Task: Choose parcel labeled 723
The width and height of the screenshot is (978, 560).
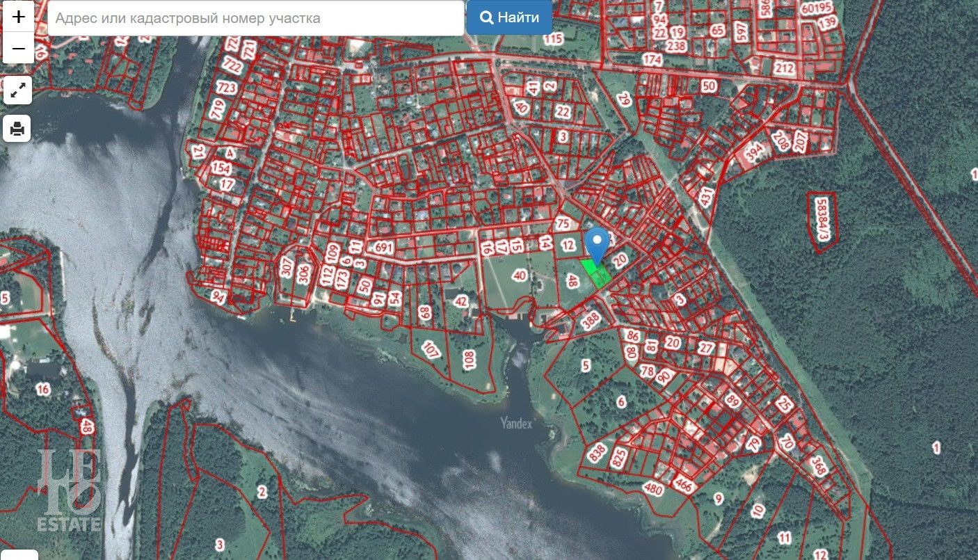Action: 226,88
